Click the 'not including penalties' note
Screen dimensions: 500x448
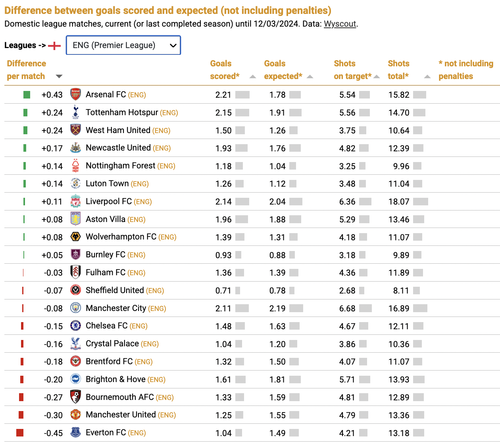[x=466, y=70]
